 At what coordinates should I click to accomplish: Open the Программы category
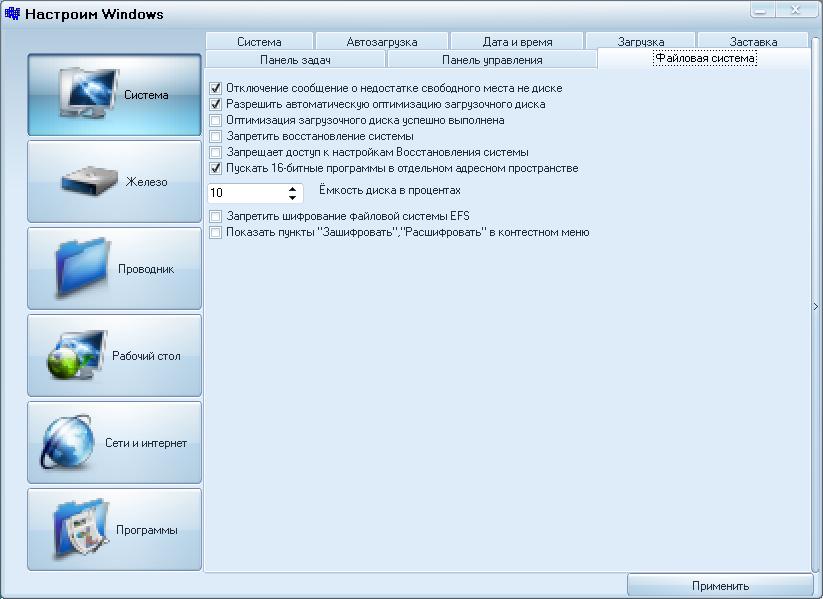coord(114,530)
